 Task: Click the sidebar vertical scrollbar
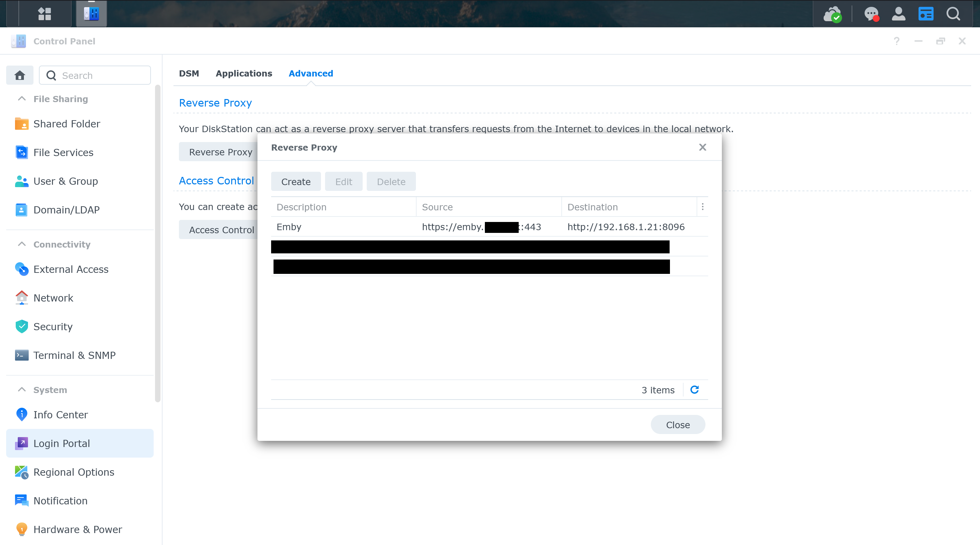tap(157, 243)
